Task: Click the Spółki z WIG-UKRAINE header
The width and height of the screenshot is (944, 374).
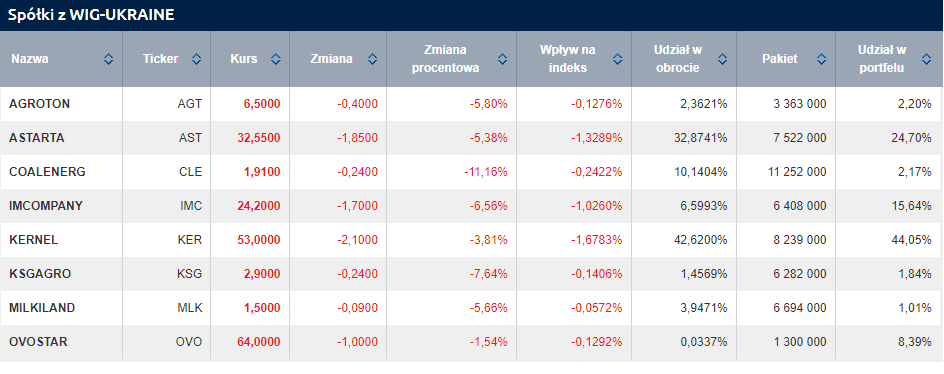Action: click(91, 16)
